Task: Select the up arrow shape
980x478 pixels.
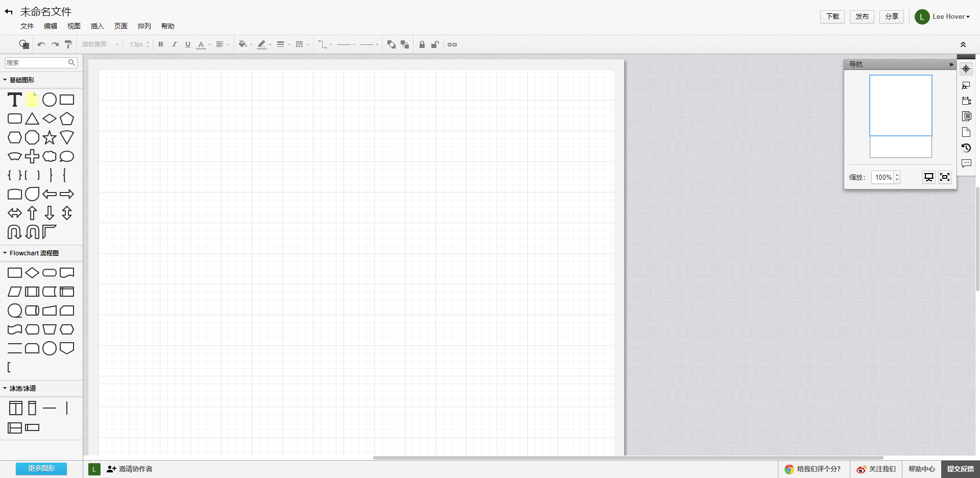Action: [32, 213]
